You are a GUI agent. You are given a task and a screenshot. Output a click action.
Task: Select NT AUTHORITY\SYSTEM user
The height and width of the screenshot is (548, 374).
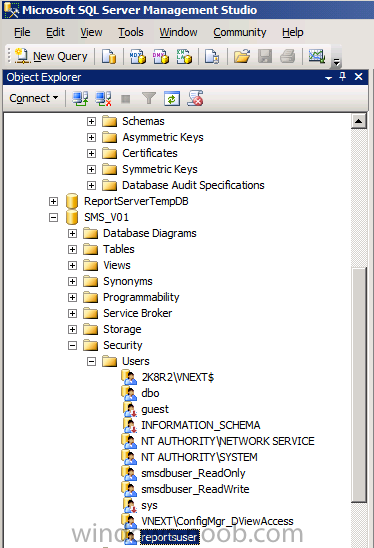(199, 457)
